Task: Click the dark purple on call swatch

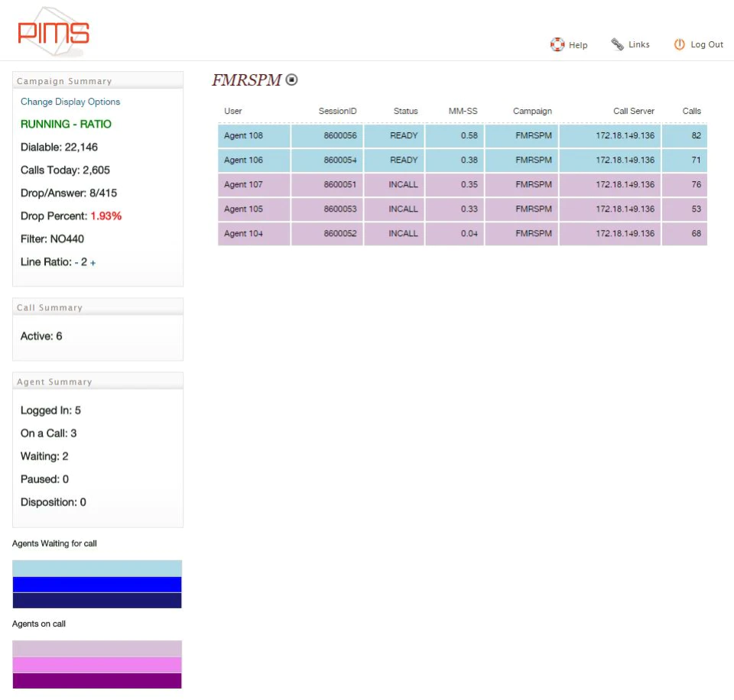Action: (97, 681)
